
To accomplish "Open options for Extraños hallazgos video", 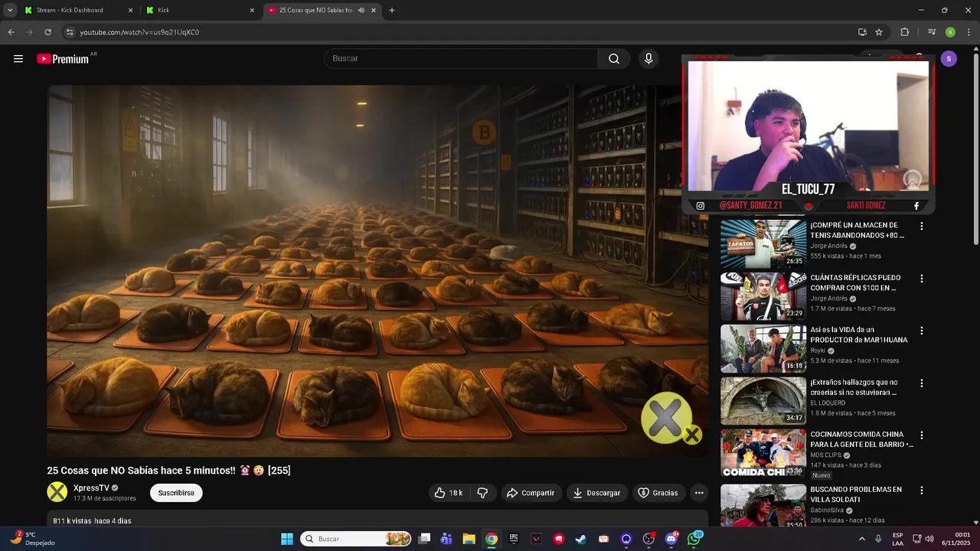I will [922, 383].
